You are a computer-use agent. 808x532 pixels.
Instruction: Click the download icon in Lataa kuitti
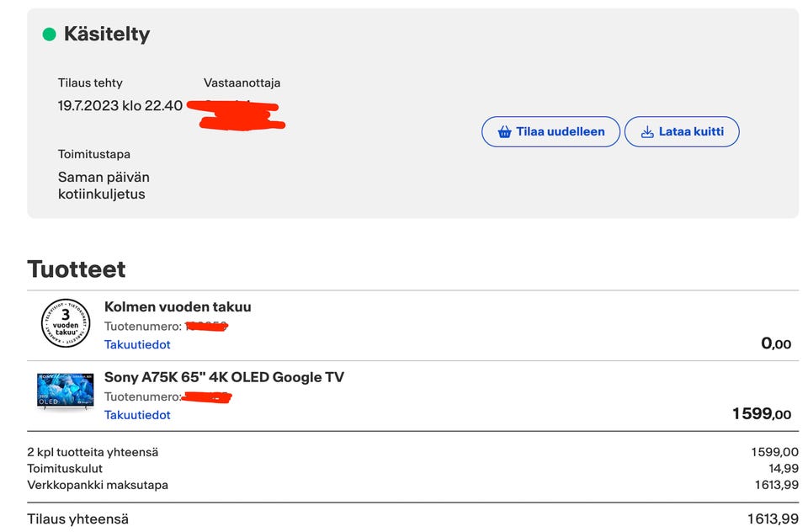pos(647,132)
